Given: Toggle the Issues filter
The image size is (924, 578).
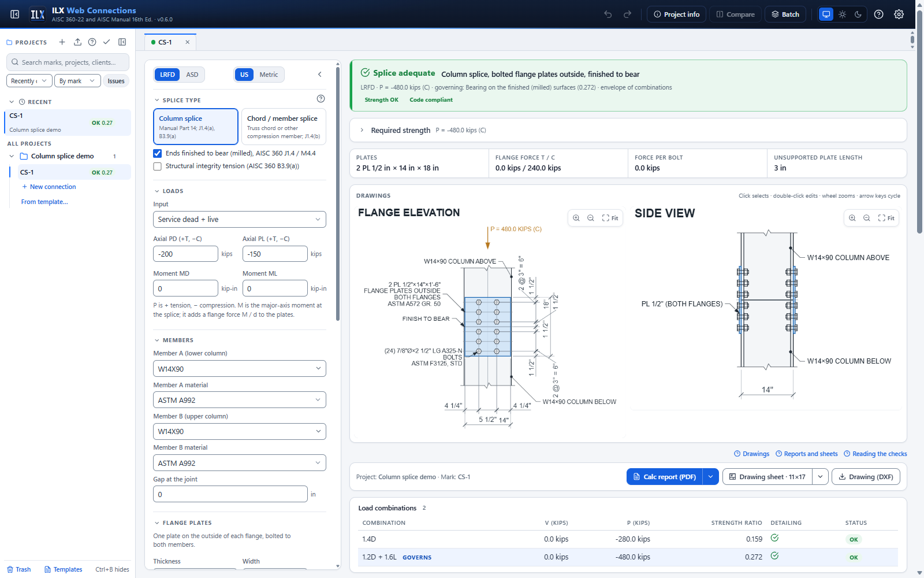Looking at the screenshot, I should click(x=116, y=81).
